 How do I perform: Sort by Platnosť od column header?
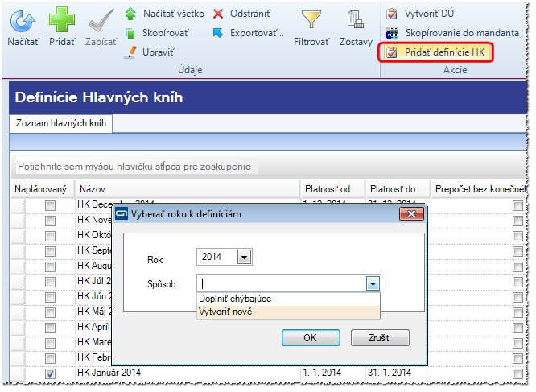point(332,189)
